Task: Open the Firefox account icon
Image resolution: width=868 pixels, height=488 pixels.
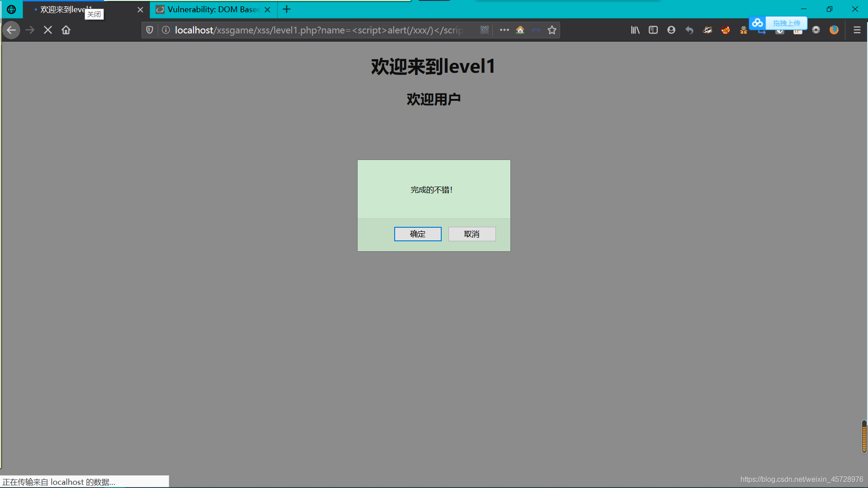Action: (x=671, y=30)
